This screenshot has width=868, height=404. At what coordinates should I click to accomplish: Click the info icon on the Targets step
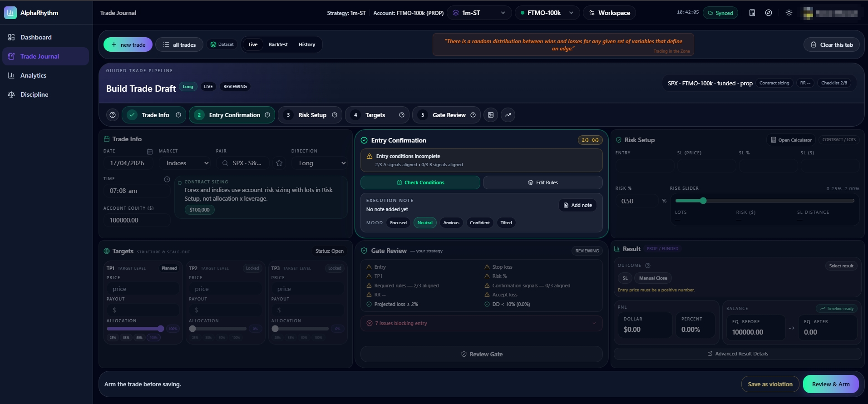click(x=402, y=115)
